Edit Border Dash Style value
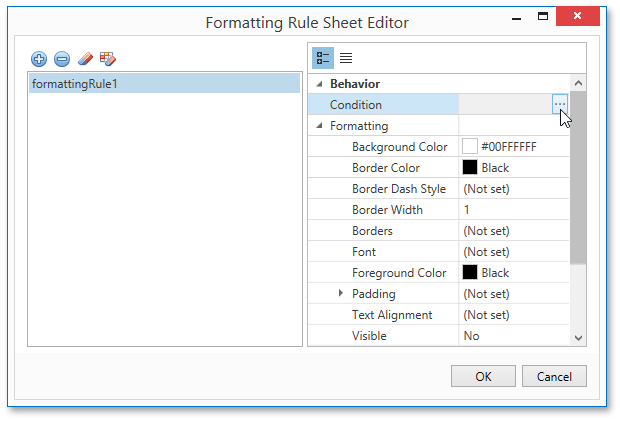The width and height of the screenshot is (620, 421). tap(514, 189)
